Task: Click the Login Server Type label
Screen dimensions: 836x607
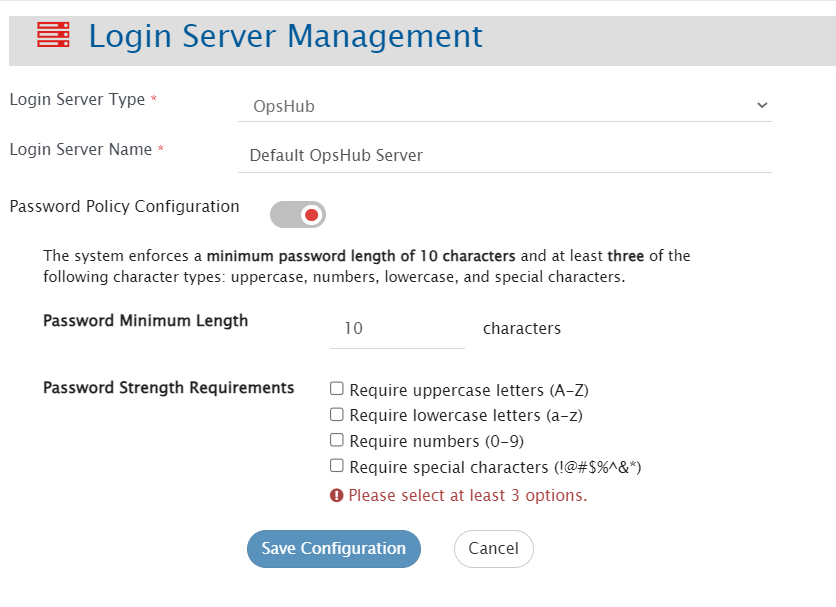Action: (77, 99)
